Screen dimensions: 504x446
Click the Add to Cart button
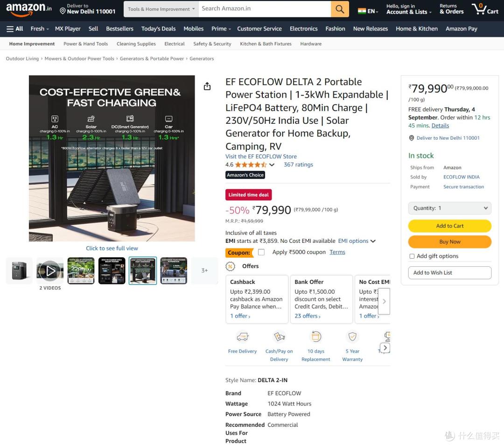450,226
